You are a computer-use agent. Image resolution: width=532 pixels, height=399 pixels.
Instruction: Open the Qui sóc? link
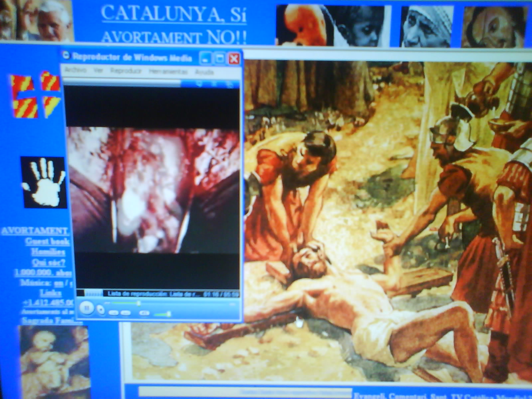pyautogui.click(x=49, y=262)
